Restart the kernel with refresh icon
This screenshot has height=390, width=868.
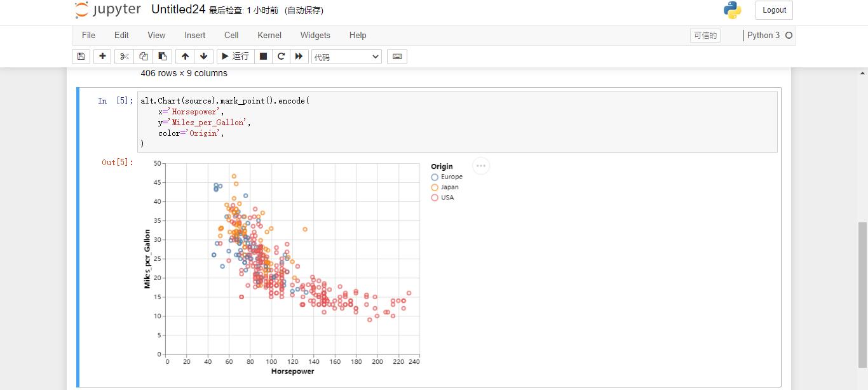point(281,57)
